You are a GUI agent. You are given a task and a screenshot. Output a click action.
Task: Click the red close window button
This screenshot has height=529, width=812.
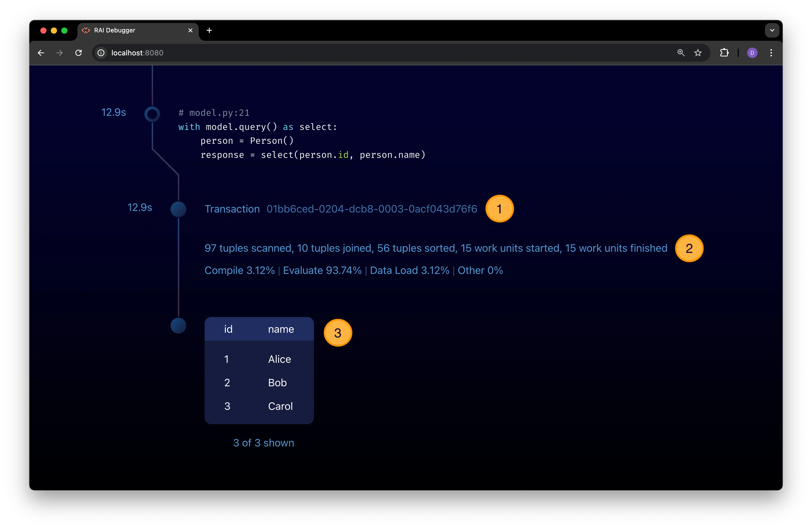coord(43,30)
